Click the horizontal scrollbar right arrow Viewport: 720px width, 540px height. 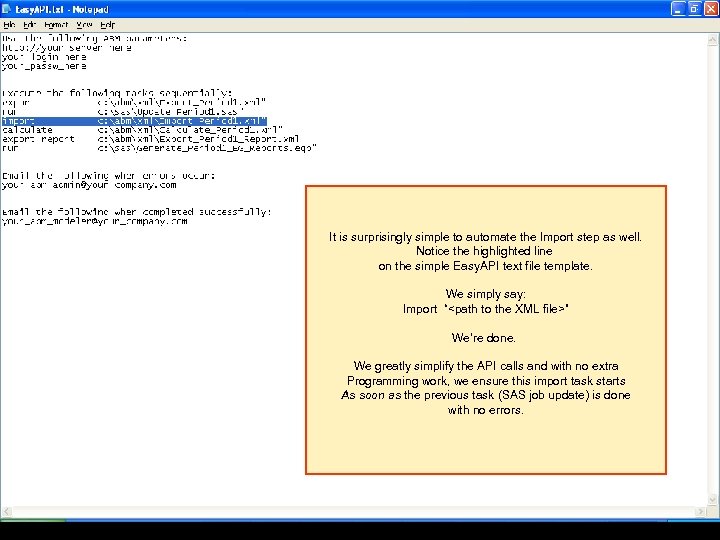coord(700,512)
